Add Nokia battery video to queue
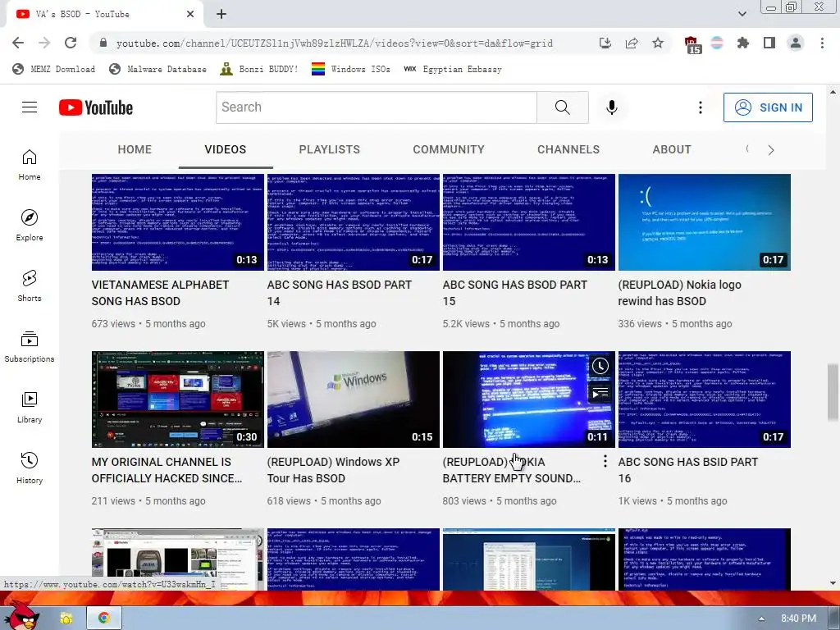This screenshot has height=630, width=840. pos(600,393)
